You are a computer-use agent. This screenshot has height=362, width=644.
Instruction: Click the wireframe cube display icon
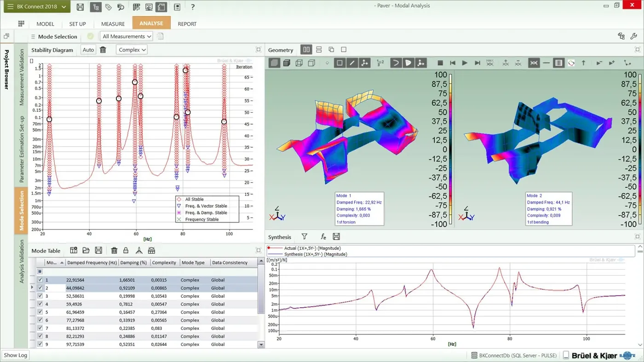pyautogui.click(x=298, y=63)
